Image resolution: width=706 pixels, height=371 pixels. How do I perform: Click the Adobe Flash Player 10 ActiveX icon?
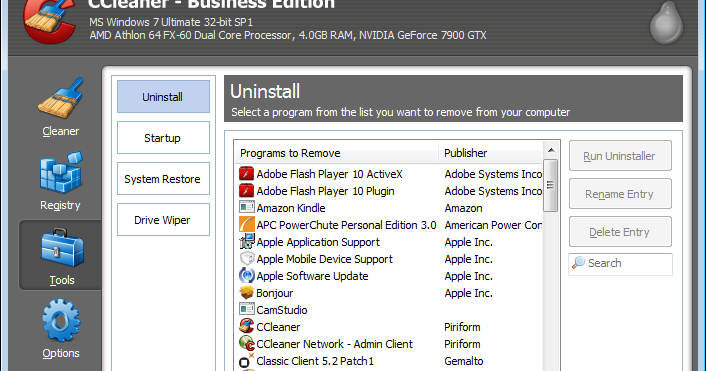[246, 174]
